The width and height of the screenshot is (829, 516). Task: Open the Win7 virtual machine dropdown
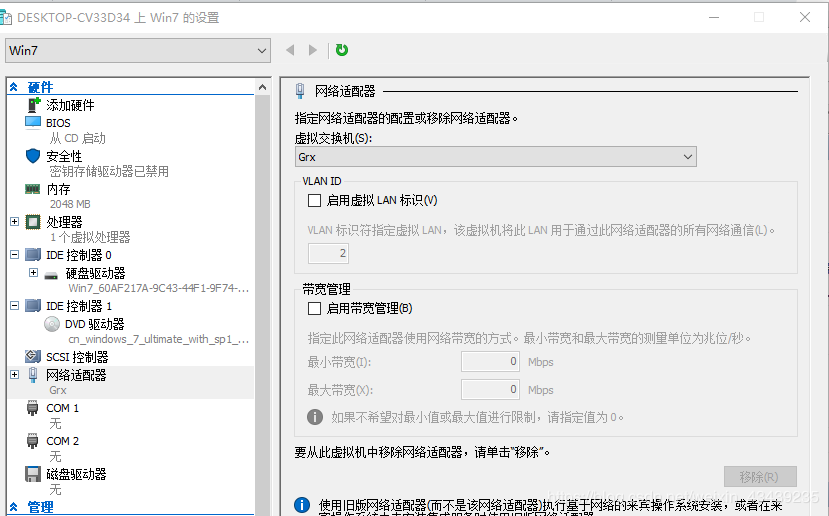click(x=138, y=50)
